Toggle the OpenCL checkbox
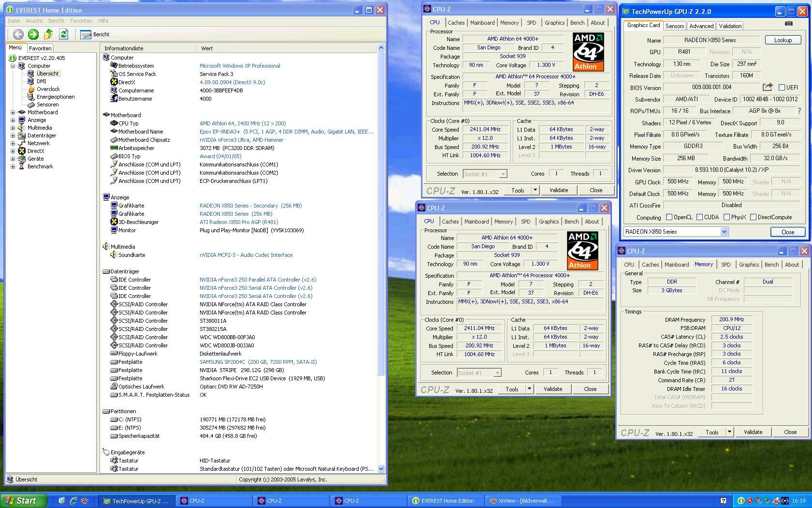 pos(669,217)
